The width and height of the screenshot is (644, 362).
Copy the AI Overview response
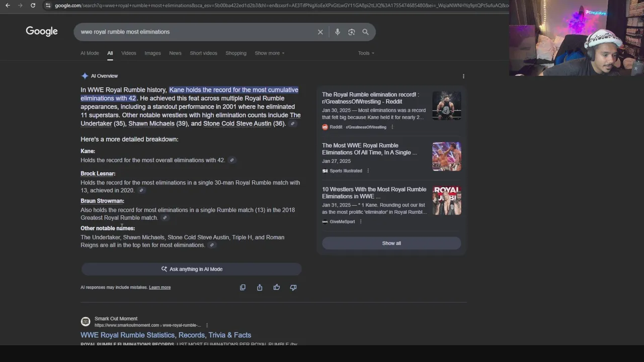[243, 287]
